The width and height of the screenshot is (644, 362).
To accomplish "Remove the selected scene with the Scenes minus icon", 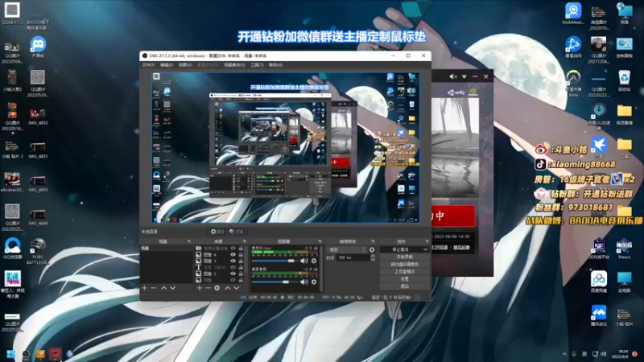I will (x=154, y=288).
